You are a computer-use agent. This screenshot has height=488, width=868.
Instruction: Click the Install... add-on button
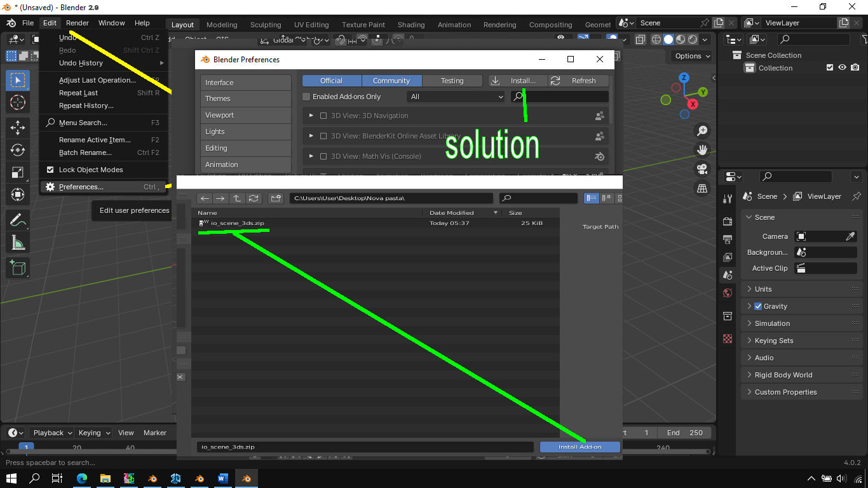(x=517, y=81)
